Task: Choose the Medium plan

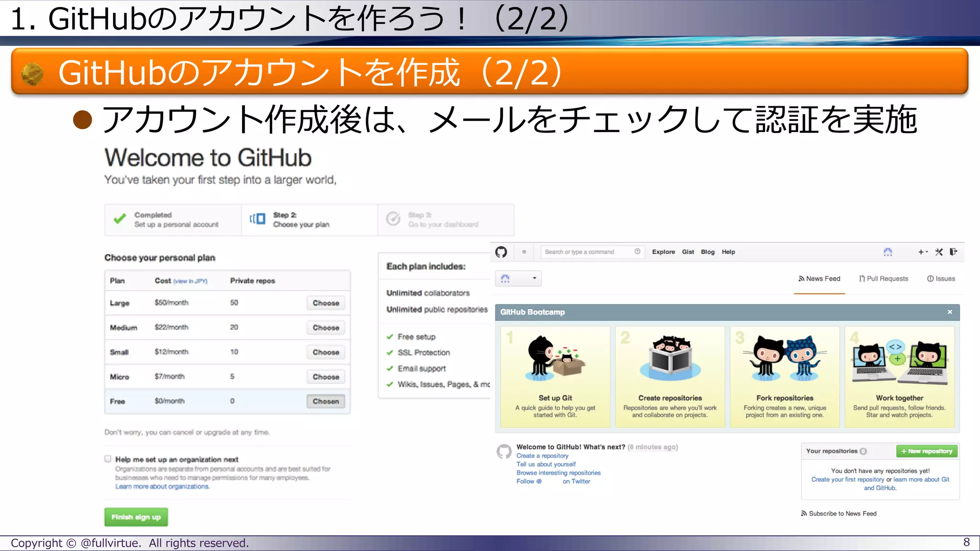Action: pyautogui.click(x=326, y=328)
